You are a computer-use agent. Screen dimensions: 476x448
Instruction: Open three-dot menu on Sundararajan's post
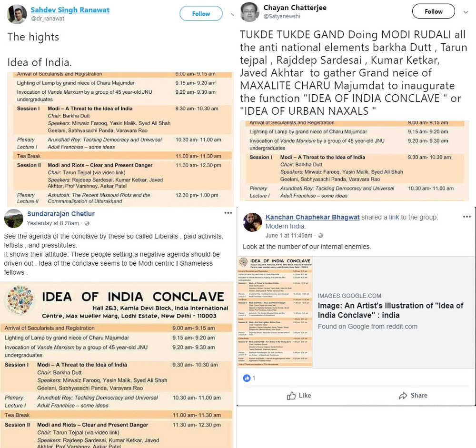click(228, 213)
